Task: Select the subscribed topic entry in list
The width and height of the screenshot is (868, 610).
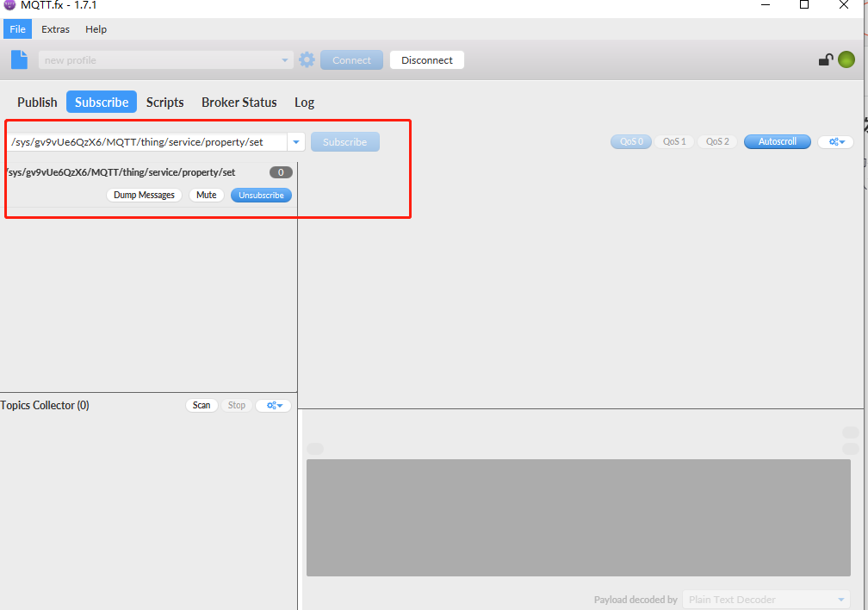Action: (x=148, y=185)
